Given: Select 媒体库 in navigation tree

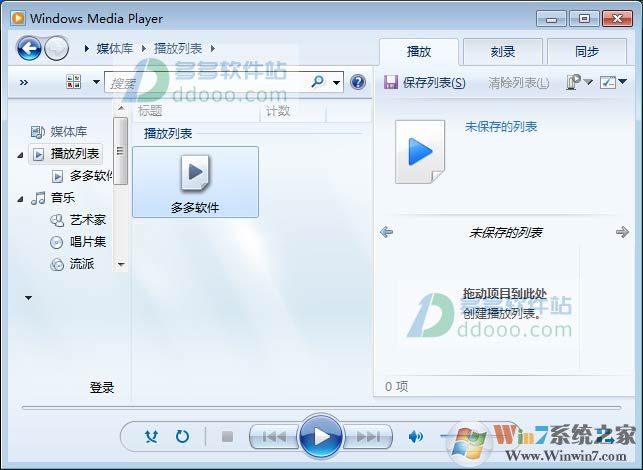Looking at the screenshot, I should pyautogui.click(x=59, y=132).
